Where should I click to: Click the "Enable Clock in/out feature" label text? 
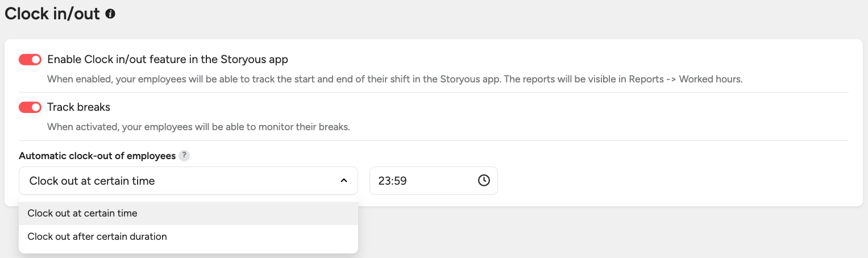coord(167,59)
